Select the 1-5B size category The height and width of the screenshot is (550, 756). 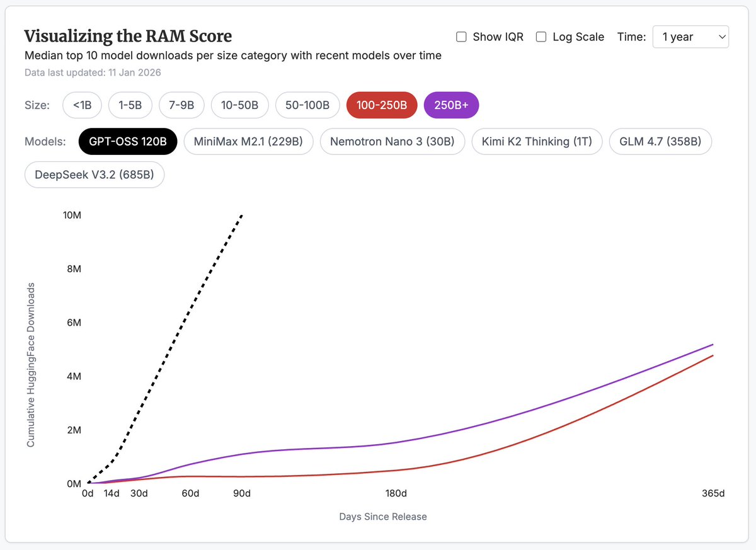(x=130, y=105)
